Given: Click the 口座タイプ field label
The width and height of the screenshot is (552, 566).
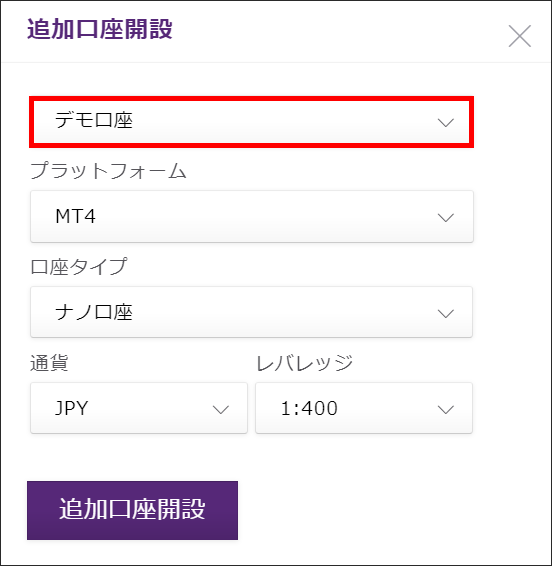Looking at the screenshot, I should coord(79,266).
